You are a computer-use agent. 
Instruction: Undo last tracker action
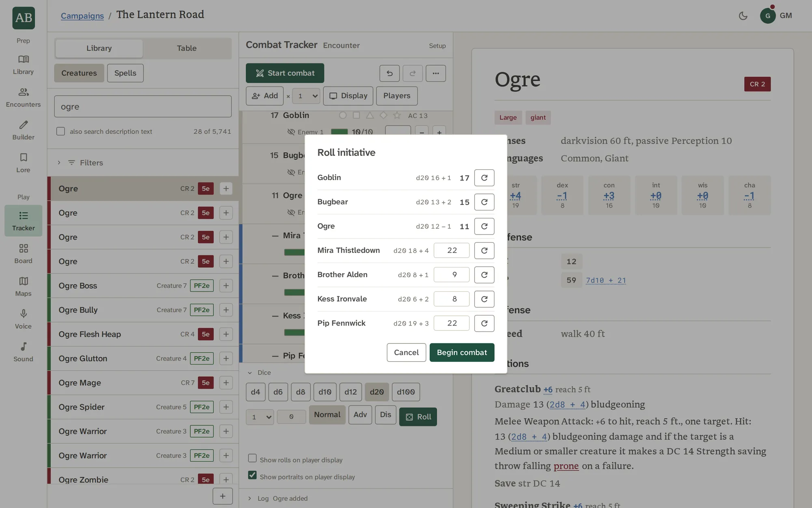click(x=389, y=73)
